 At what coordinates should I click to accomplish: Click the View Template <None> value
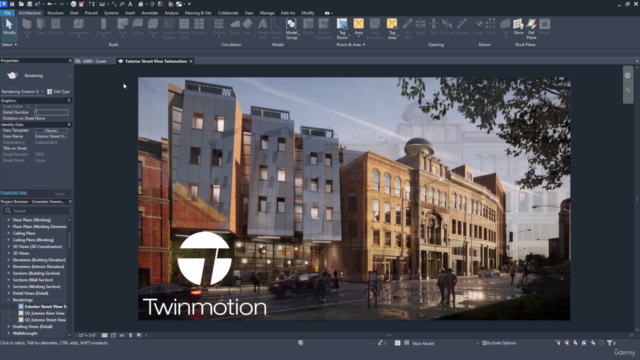pos(51,131)
